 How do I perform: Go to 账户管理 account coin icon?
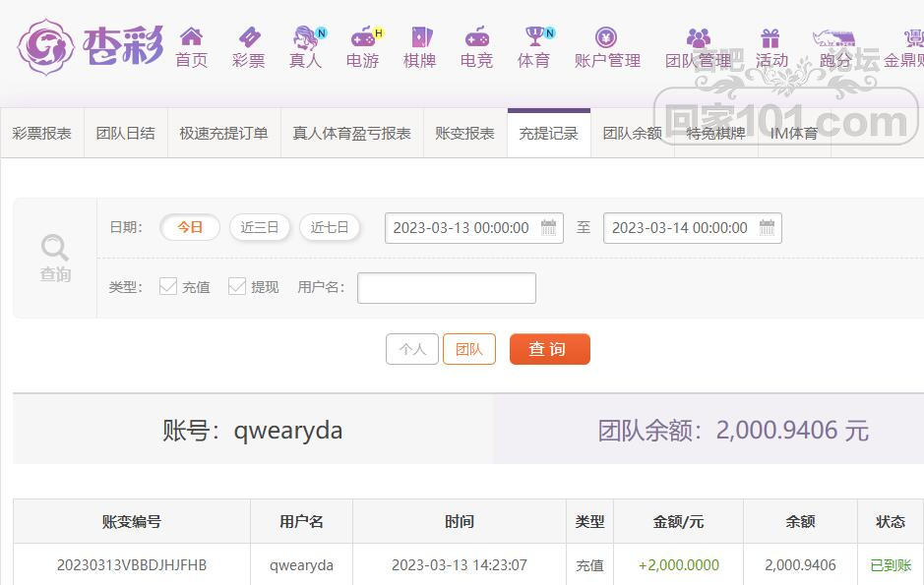[x=606, y=37]
